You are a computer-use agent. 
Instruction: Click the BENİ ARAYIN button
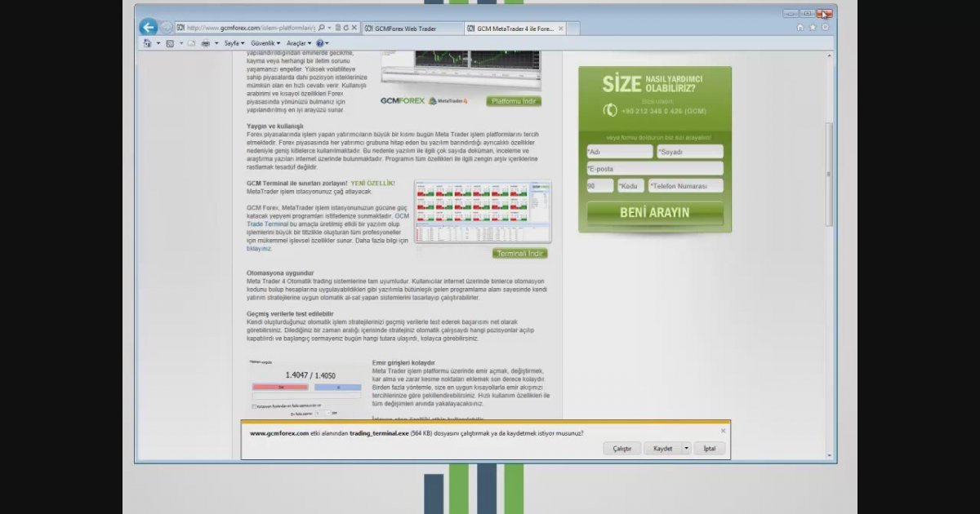[655, 213]
